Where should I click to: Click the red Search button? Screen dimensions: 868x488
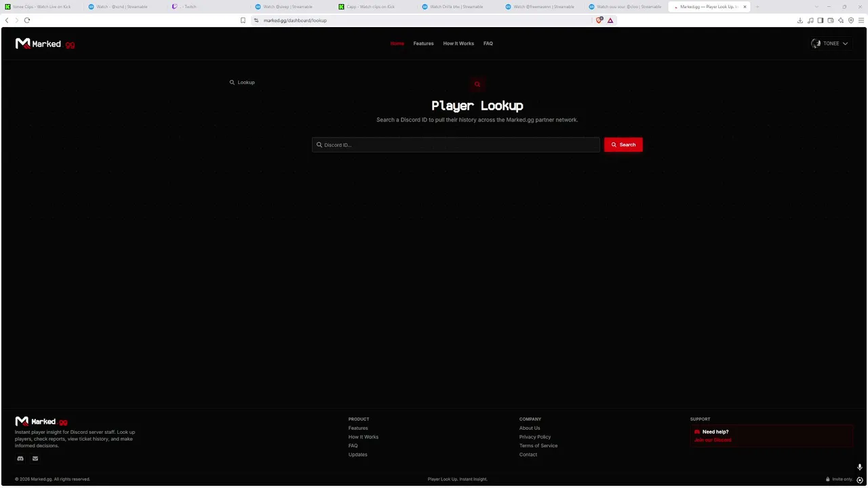[623, 144]
